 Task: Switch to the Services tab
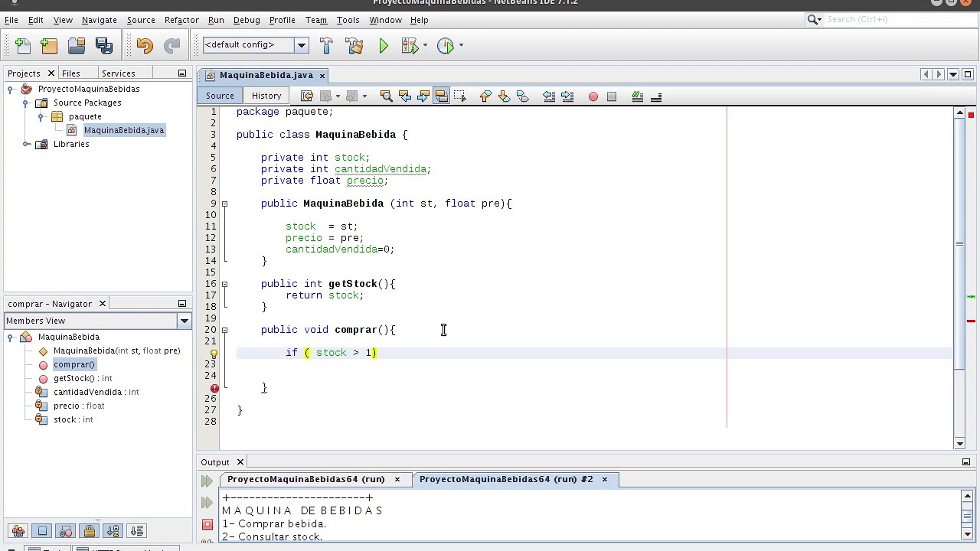coord(118,73)
